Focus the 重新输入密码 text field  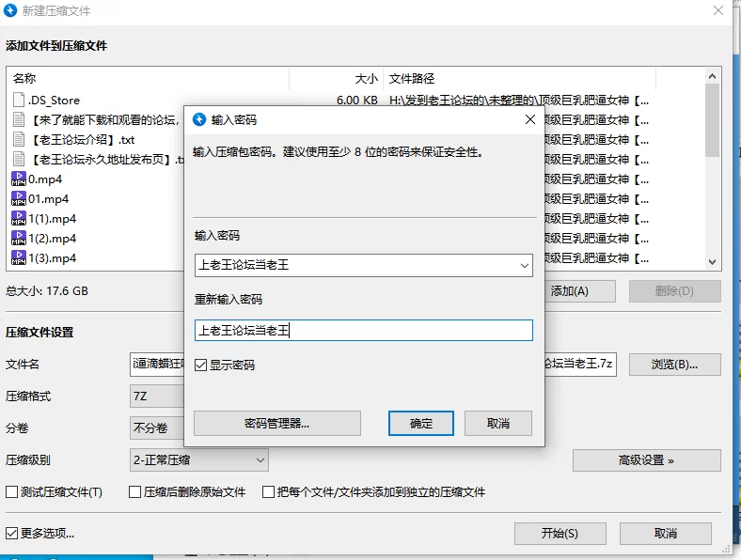tap(363, 331)
